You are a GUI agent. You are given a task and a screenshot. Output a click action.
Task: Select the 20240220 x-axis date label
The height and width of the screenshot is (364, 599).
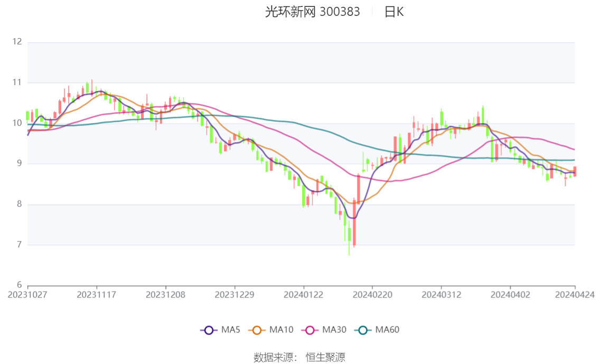(372, 295)
